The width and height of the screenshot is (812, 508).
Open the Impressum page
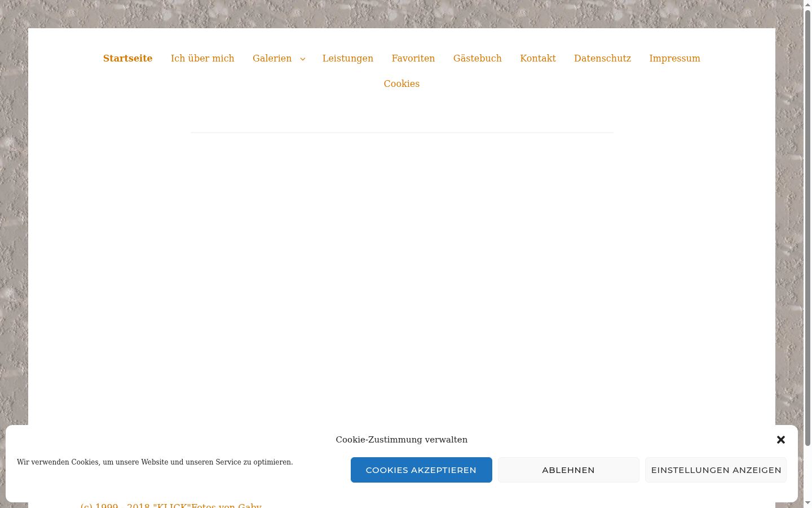pos(674,58)
